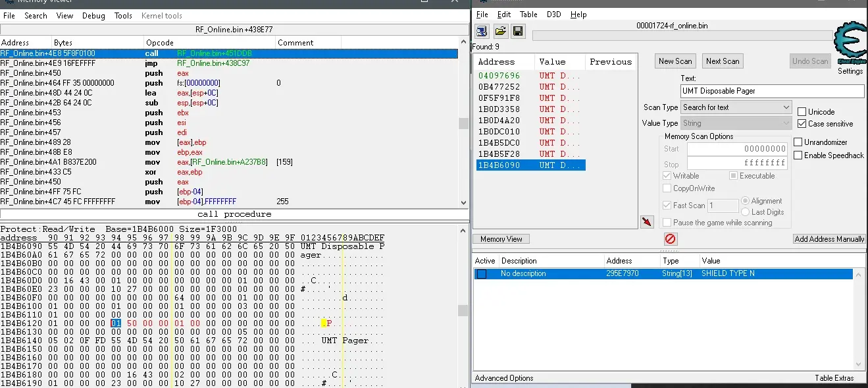The width and height of the screenshot is (868, 388).
Task: Toggle the Writable checkbox
Action: [x=667, y=176]
